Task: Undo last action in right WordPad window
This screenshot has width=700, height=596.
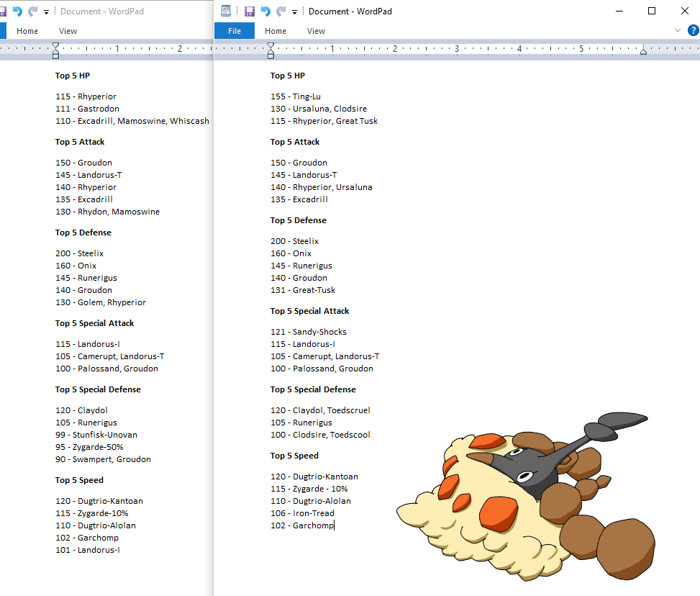Action: 265,12
